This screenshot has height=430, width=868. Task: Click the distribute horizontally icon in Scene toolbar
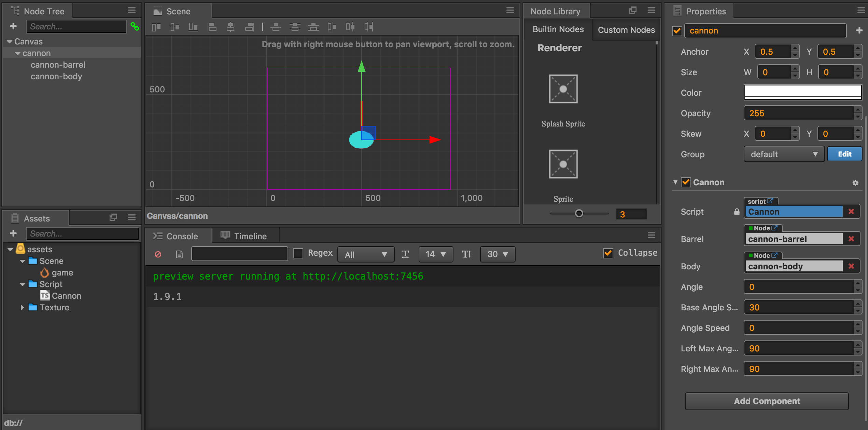pos(350,27)
